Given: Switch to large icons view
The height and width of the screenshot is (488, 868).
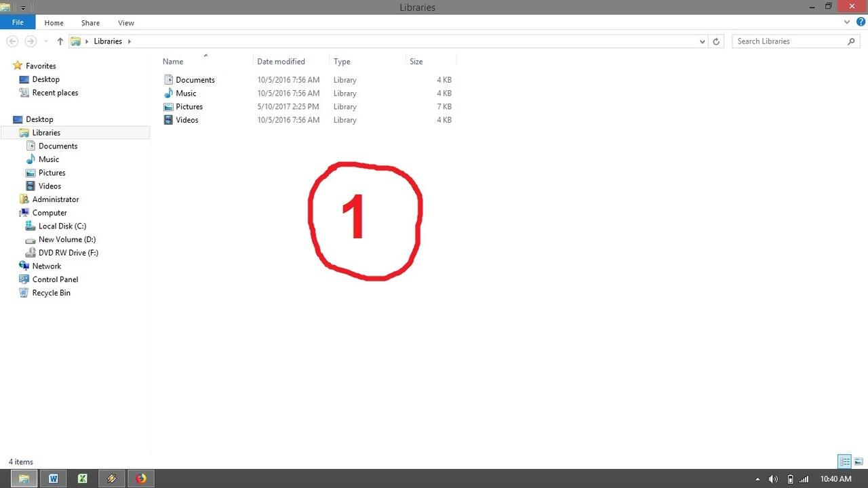Looking at the screenshot, I should (859, 462).
